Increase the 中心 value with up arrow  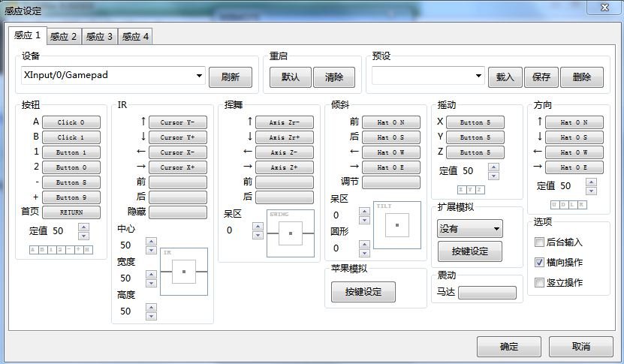coord(151,241)
